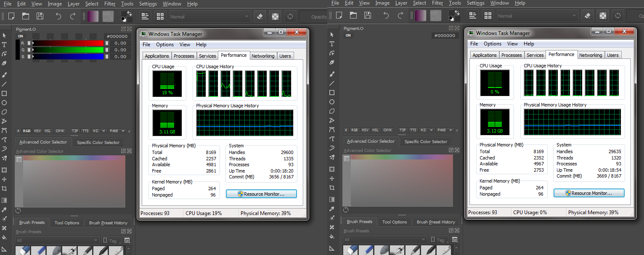
Task: Toggle the TTS button in right Pigment.O
Action: tap(413, 130)
